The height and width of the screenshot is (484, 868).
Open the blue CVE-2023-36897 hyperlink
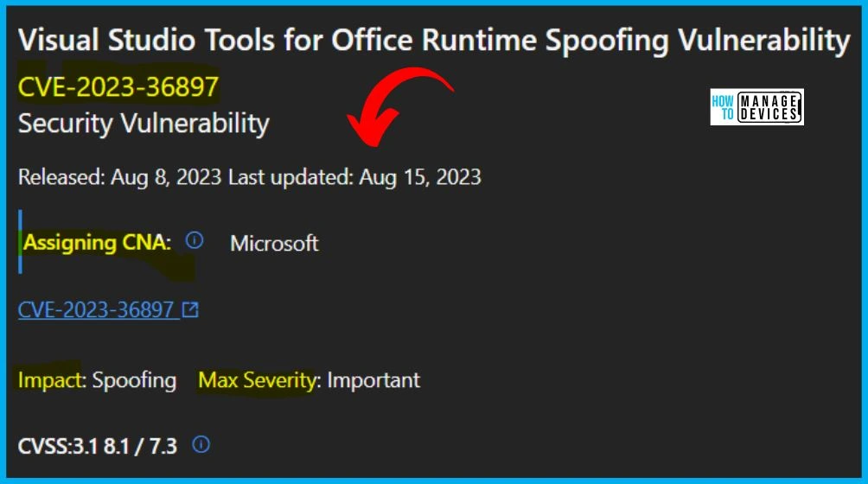(96, 309)
